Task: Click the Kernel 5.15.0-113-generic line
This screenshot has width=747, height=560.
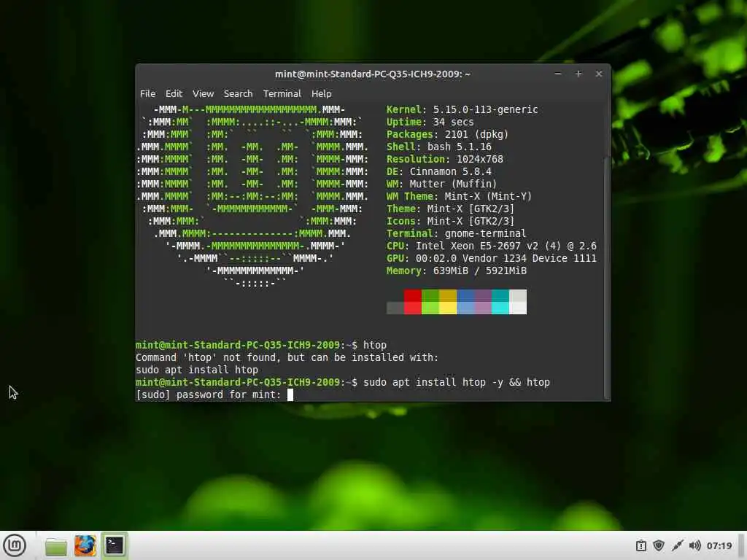Action: pyautogui.click(x=462, y=109)
